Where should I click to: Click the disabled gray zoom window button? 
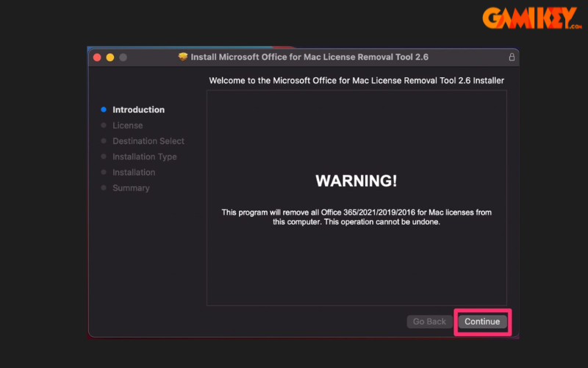tap(123, 57)
